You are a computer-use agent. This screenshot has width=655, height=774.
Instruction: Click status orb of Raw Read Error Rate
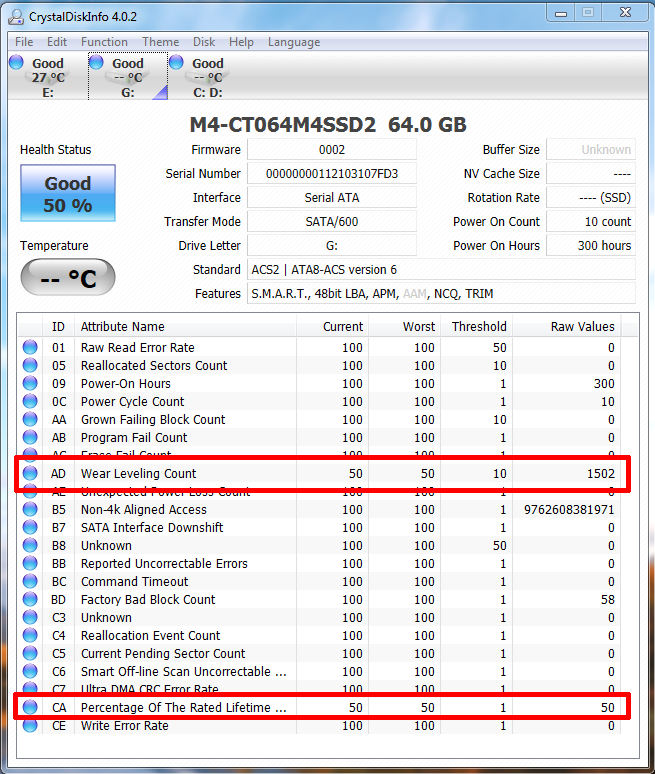pyautogui.click(x=30, y=347)
